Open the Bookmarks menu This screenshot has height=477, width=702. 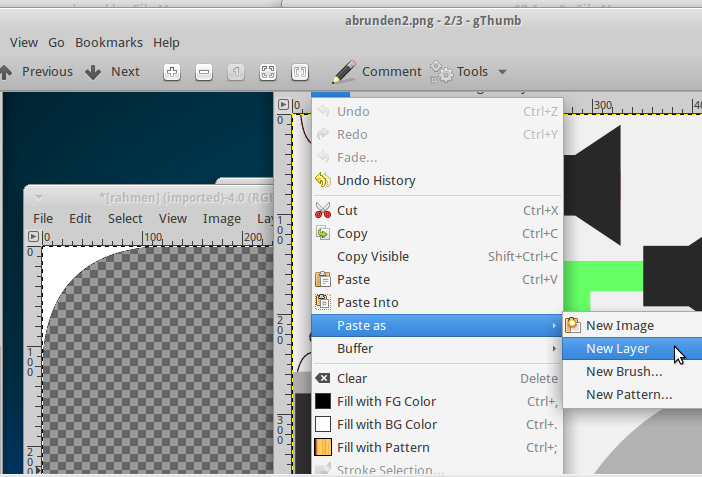109,42
